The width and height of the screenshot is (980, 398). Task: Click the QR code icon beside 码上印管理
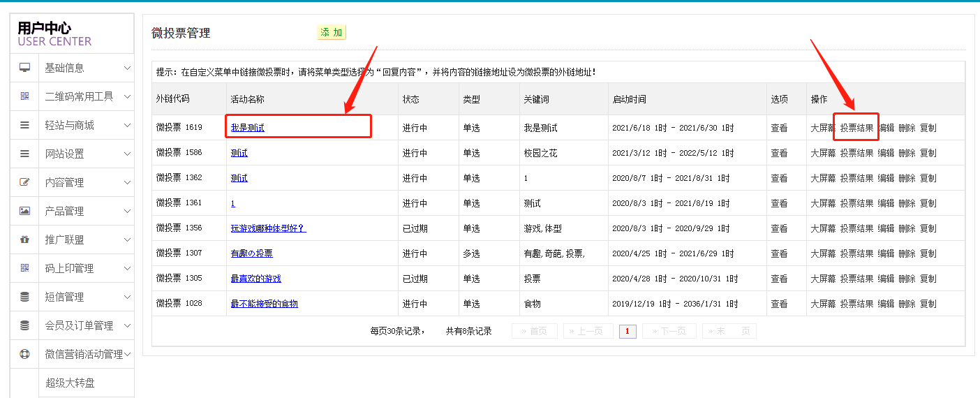click(25, 268)
